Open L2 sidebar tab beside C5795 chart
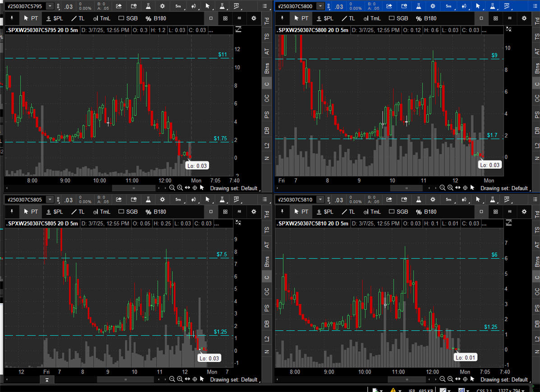This screenshot has height=392, width=540. 267,146
